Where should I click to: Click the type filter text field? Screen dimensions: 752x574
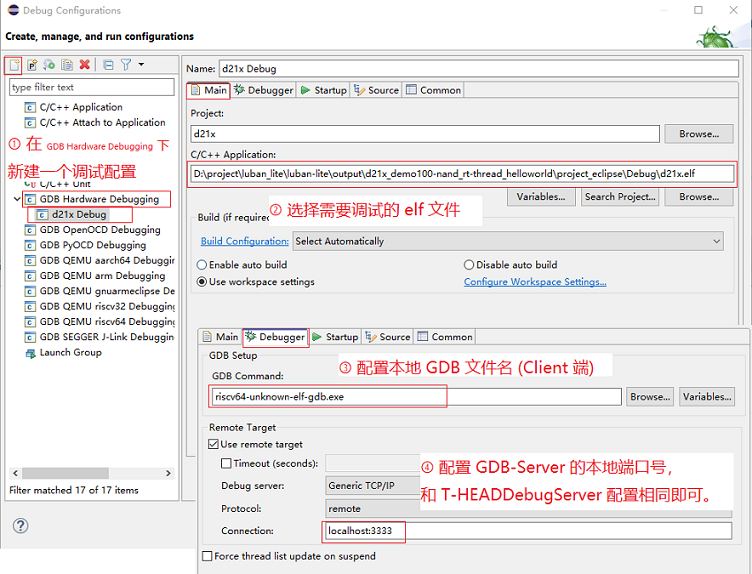91,88
